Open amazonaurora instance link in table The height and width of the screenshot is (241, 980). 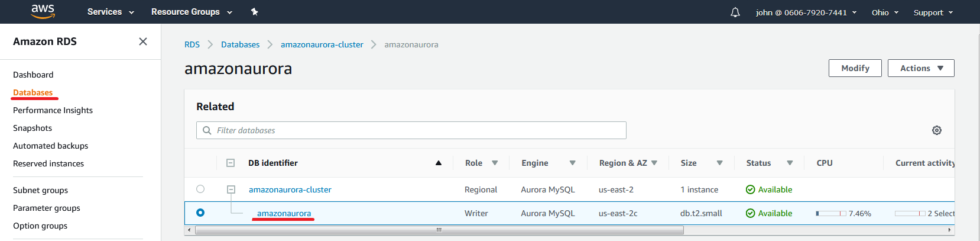click(284, 213)
